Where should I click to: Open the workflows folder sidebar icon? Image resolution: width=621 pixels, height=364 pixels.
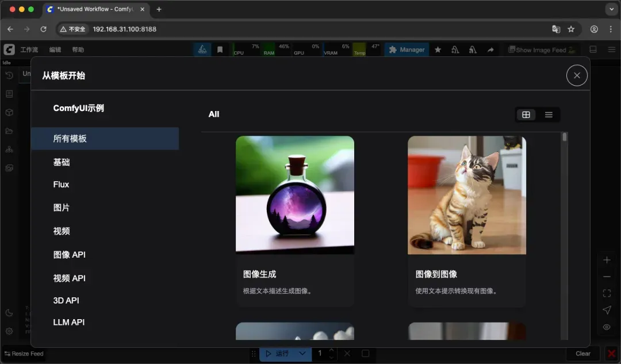coord(9,131)
